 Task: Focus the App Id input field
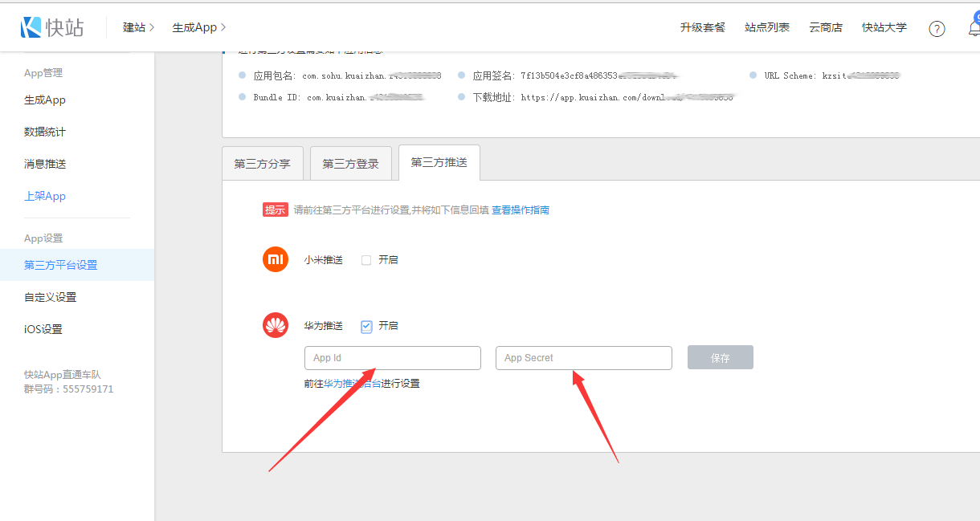click(392, 358)
